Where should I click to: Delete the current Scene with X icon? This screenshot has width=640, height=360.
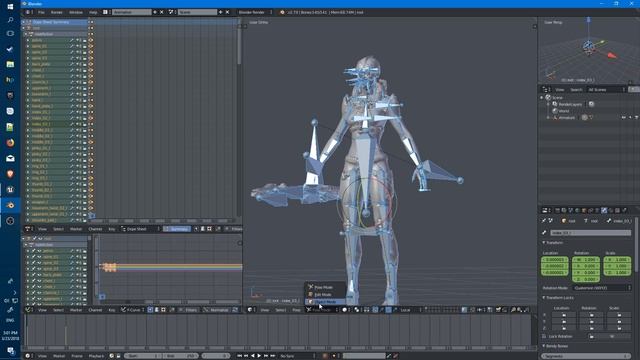[x=227, y=12]
